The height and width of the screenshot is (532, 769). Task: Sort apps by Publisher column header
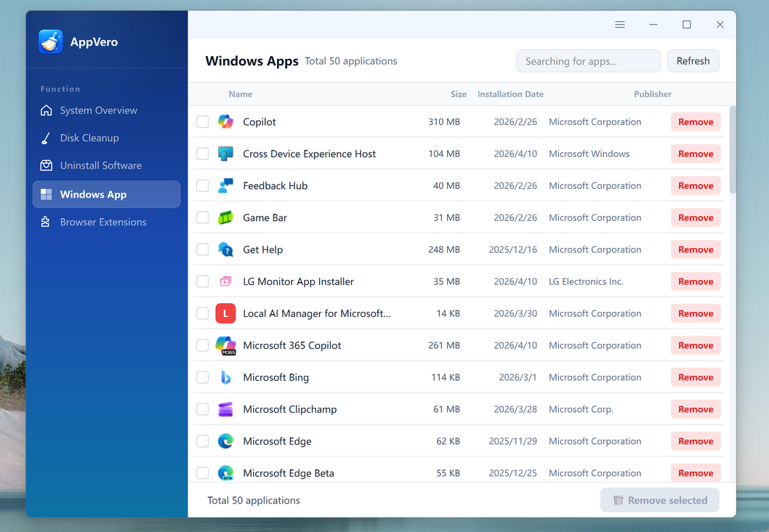tap(652, 94)
